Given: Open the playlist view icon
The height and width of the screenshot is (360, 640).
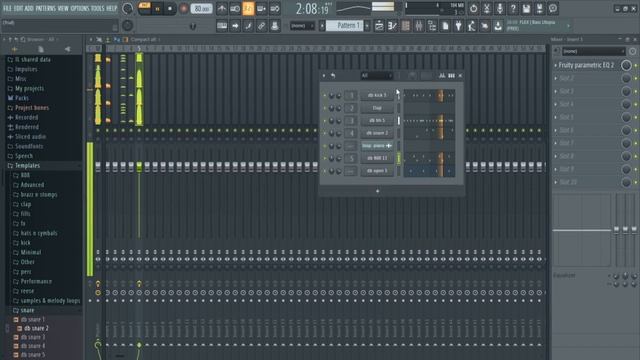Looking at the screenshot, I should point(379,26).
